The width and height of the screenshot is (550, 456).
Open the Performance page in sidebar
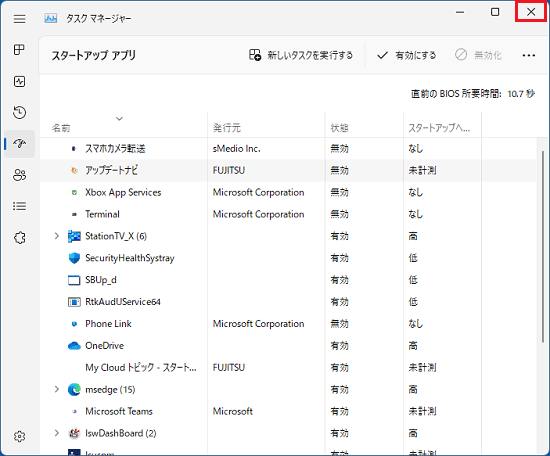pyautogui.click(x=20, y=81)
